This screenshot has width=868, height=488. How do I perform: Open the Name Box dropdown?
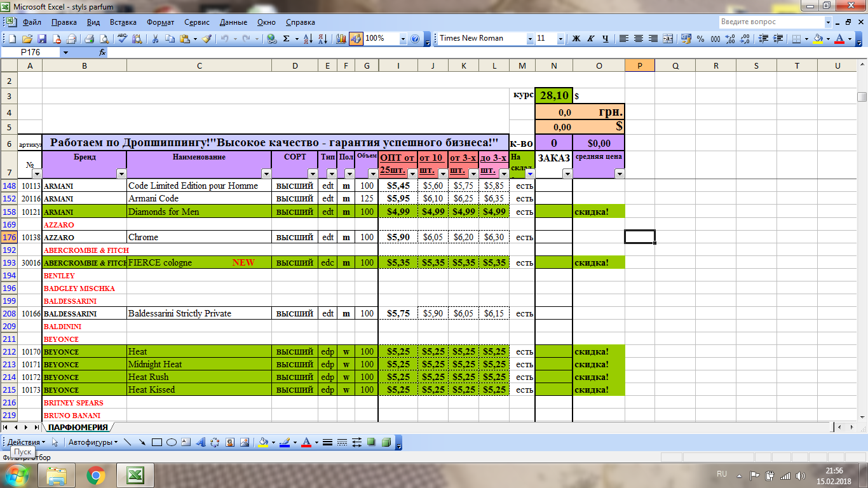coord(65,53)
